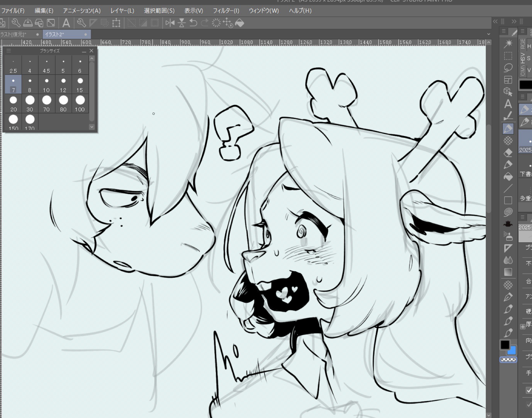The height and width of the screenshot is (418, 532).
Task: Select the ruler triangle tool
Action: [508, 248]
